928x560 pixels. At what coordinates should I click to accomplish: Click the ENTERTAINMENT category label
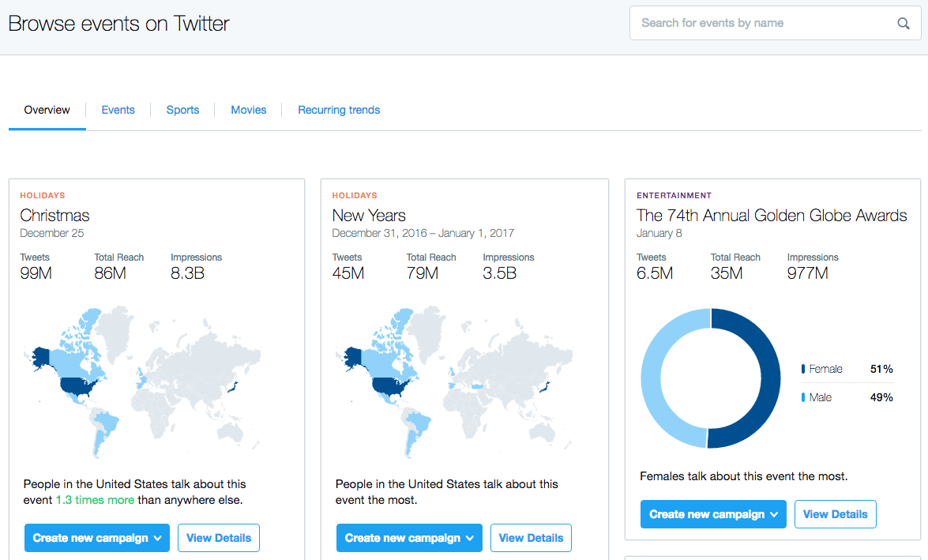674,195
